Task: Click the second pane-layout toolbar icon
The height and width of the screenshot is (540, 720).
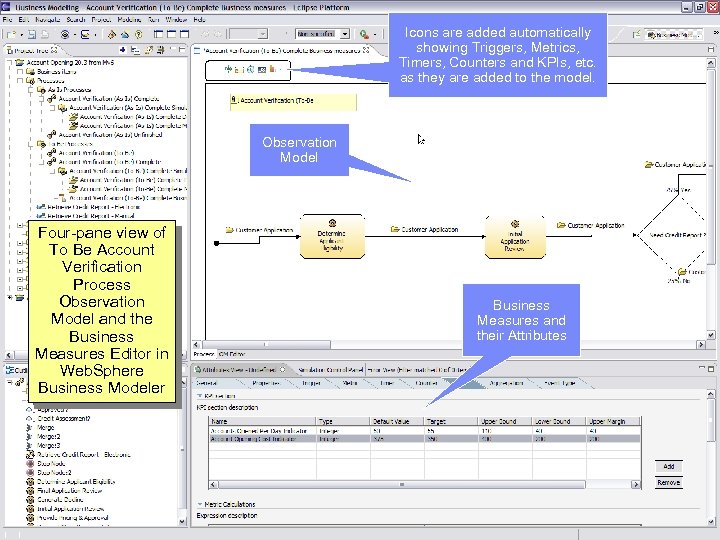Action: coord(171,34)
